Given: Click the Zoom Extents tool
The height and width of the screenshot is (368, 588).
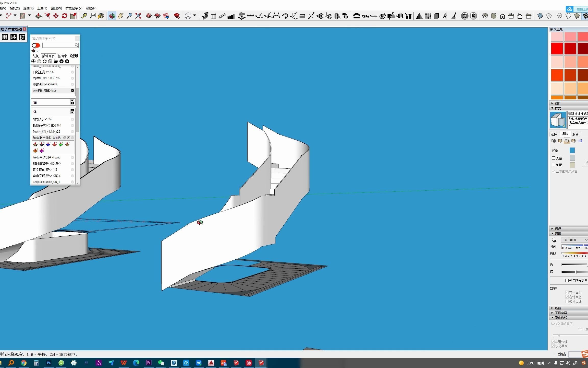Looking at the screenshot, I should [x=138, y=16].
